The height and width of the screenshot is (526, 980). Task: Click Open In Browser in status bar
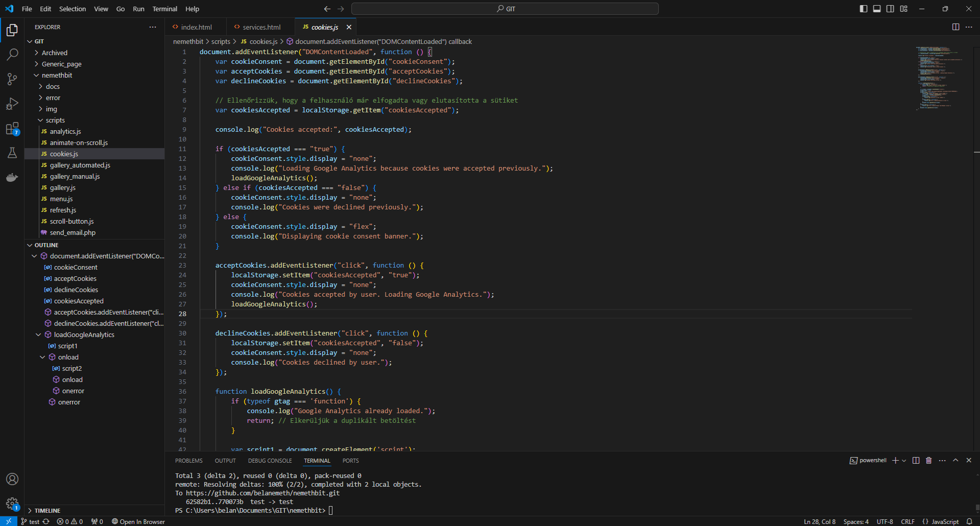coord(138,521)
